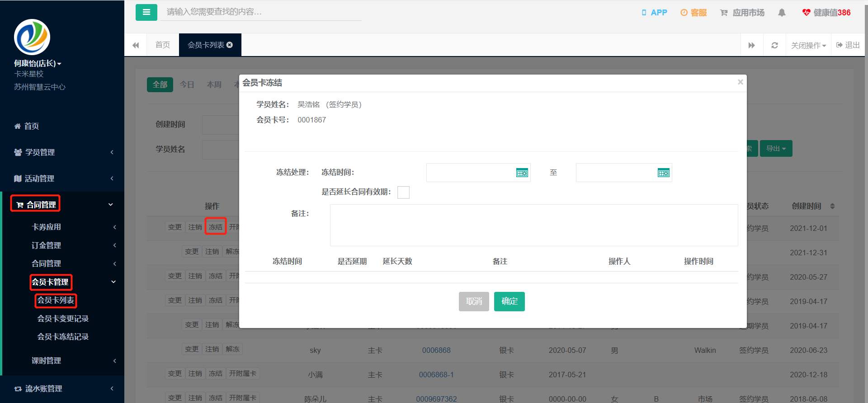The image size is (868, 403).
Task: Open the 关闭操作 dropdown
Action: coord(808,45)
